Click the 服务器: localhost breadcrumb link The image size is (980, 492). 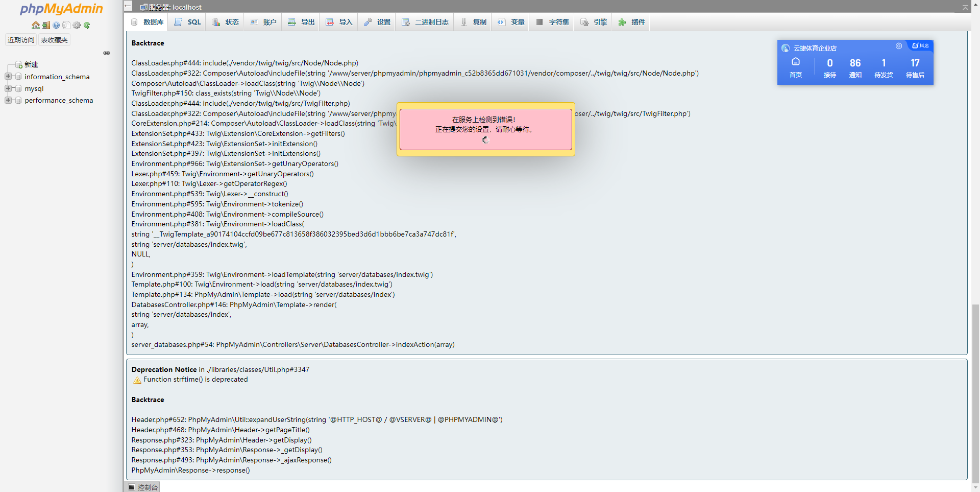(175, 7)
